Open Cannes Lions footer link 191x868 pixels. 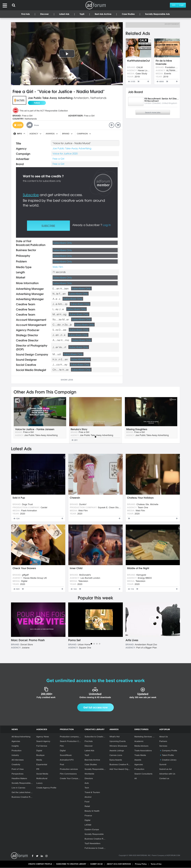[x=116, y=755]
